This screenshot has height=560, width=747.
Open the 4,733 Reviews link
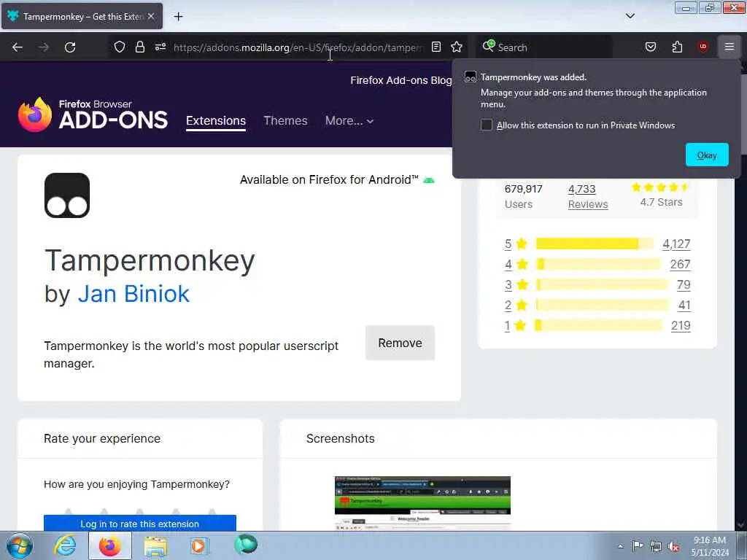pos(588,197)
